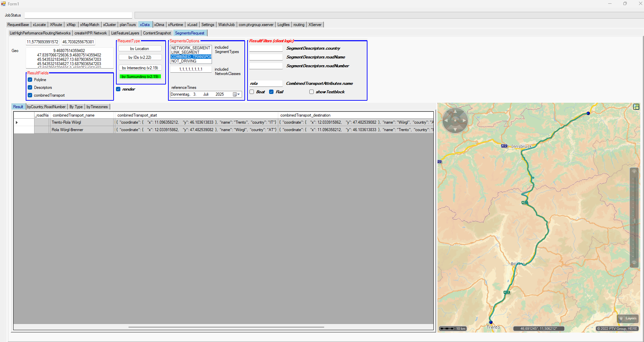
Task: Toggle the overview map icon in map corner
Action: click(636, 107)
